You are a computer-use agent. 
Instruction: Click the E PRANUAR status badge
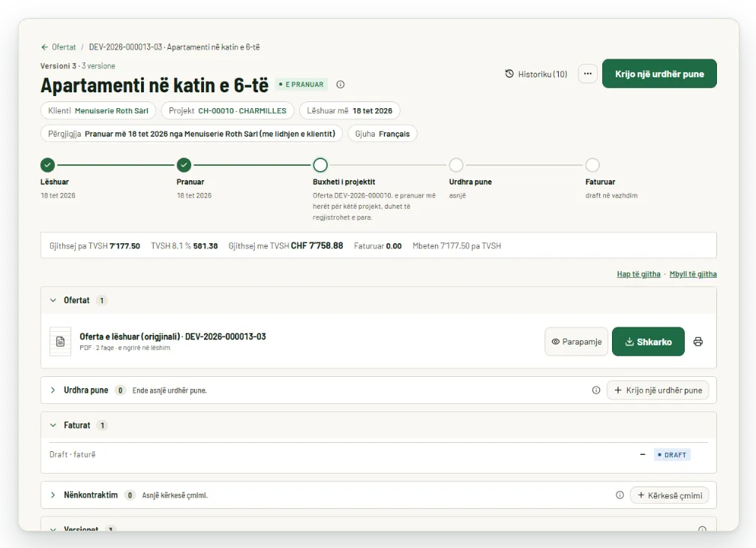coord(301,84)
